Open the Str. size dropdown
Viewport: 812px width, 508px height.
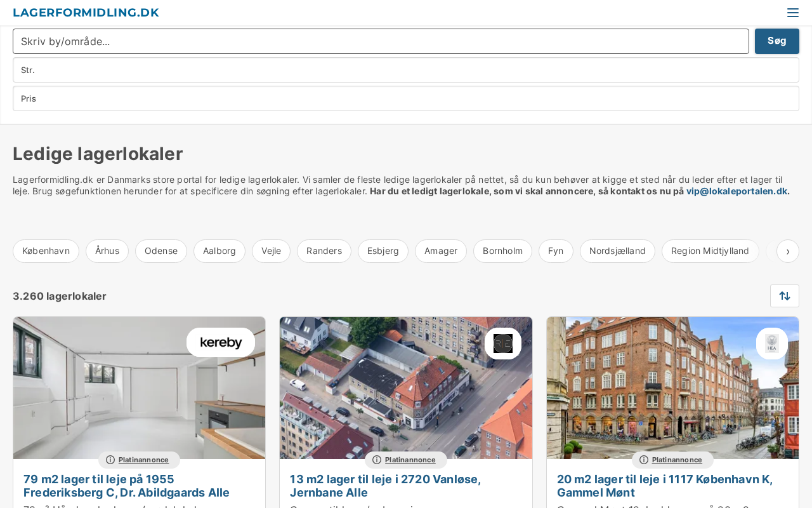(406, 70)
